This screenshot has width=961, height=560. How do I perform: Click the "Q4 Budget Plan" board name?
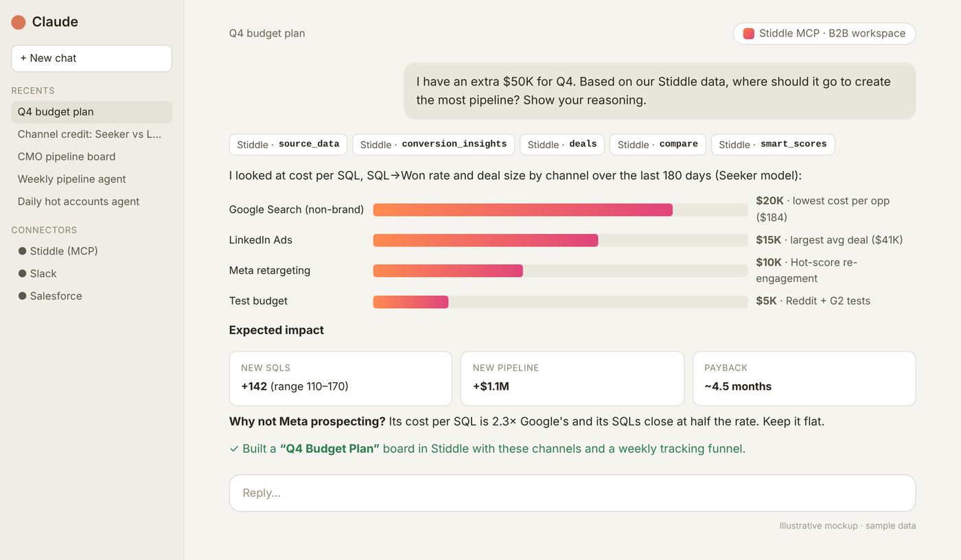(x=329, y=449)
